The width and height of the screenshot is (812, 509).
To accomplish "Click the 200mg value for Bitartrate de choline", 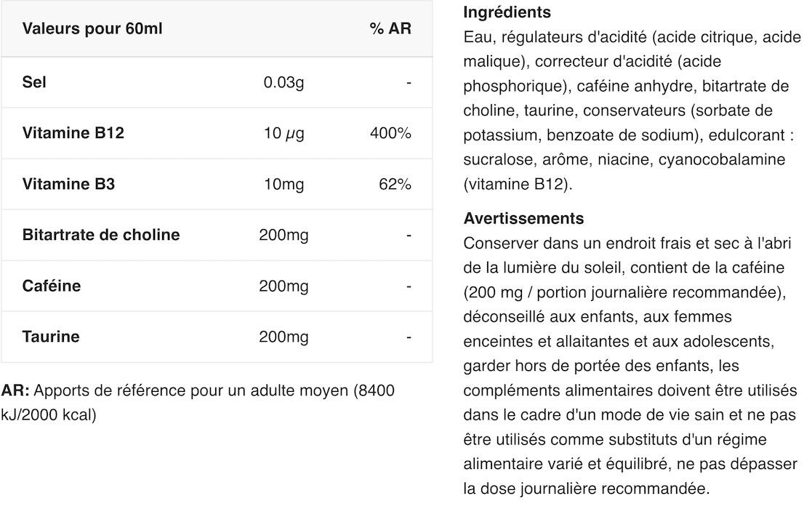I will point(284,235).
